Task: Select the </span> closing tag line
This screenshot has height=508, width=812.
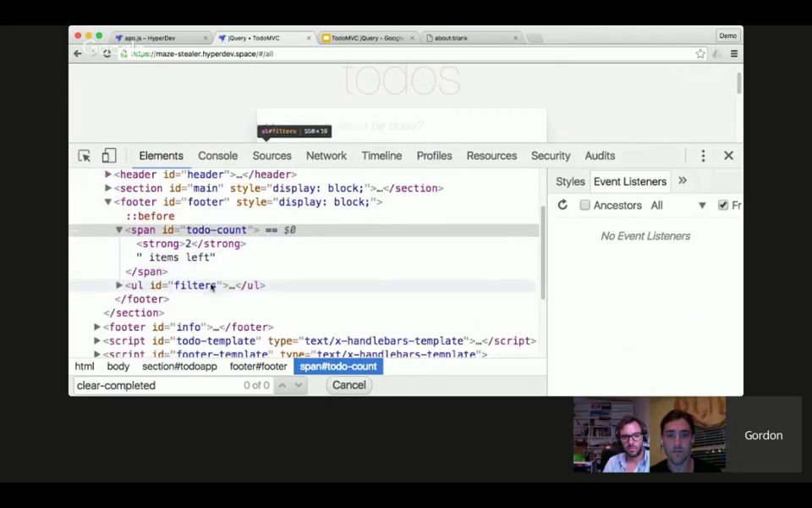Action: tap(146, 272)
